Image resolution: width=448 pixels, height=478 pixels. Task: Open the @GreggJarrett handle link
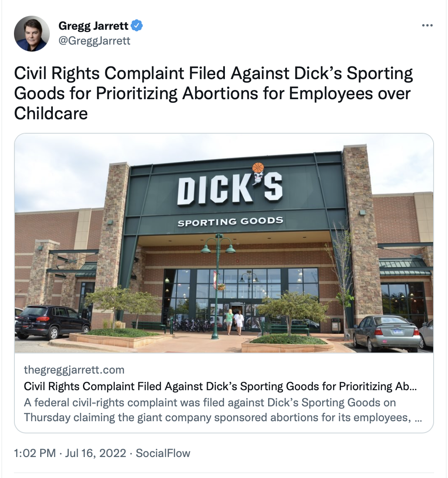point(94,41)
